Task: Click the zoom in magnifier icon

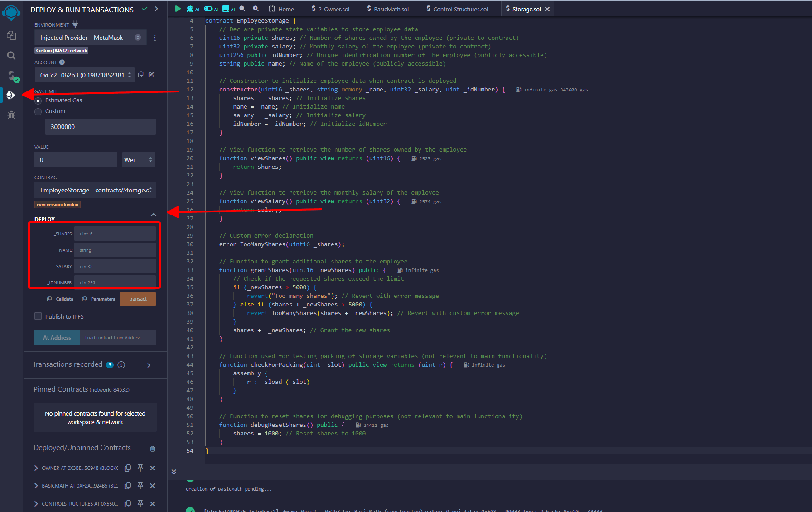Action: tap(256, 9)
